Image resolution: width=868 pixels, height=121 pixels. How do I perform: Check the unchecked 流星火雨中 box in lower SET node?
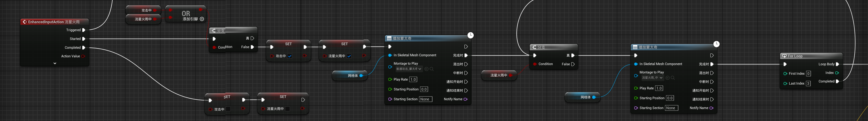point(288,109)
